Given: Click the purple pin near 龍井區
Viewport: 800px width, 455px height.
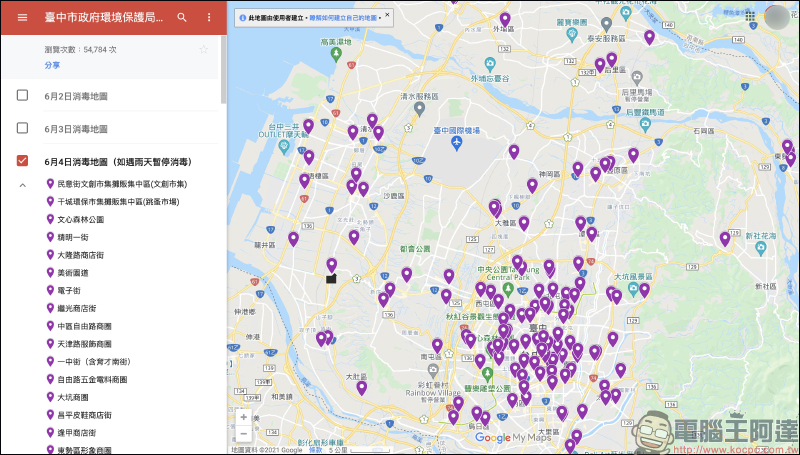Looking at the screenshot, I should (293, 239).
